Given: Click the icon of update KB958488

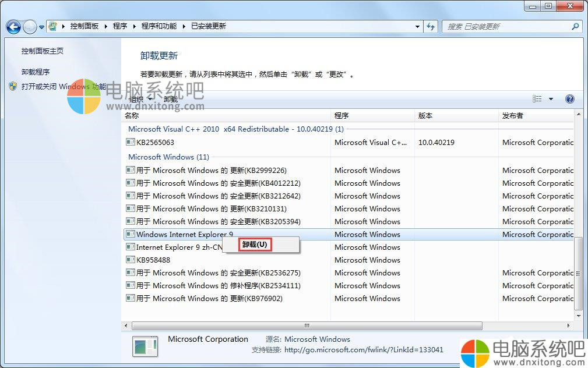Looking at the screenshot, I should click(x=131, y=260).
